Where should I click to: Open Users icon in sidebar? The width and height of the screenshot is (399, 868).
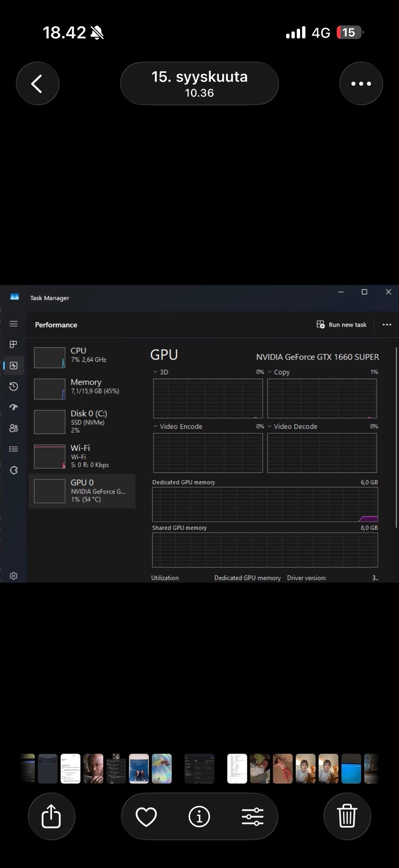point(14,428)
